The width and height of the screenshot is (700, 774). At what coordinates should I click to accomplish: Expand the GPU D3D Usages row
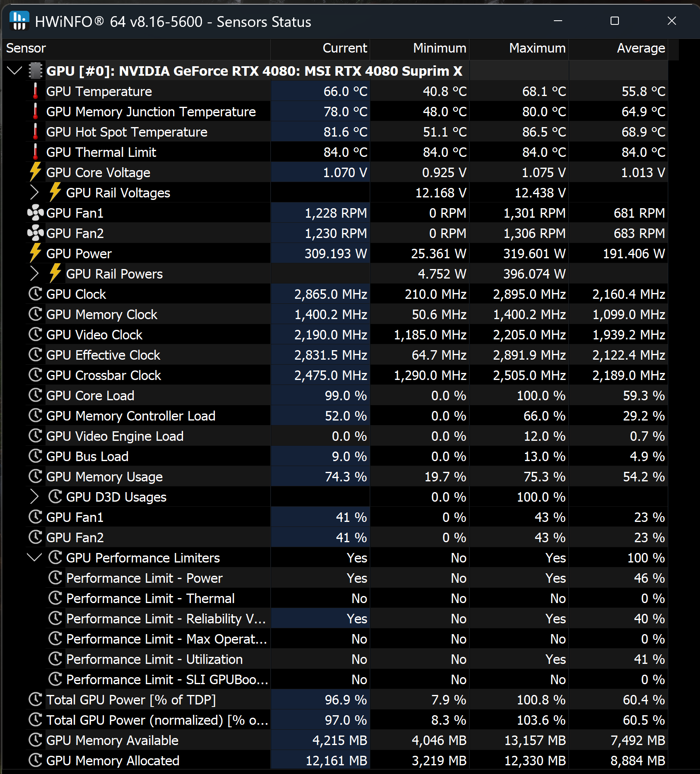[35, 497]
